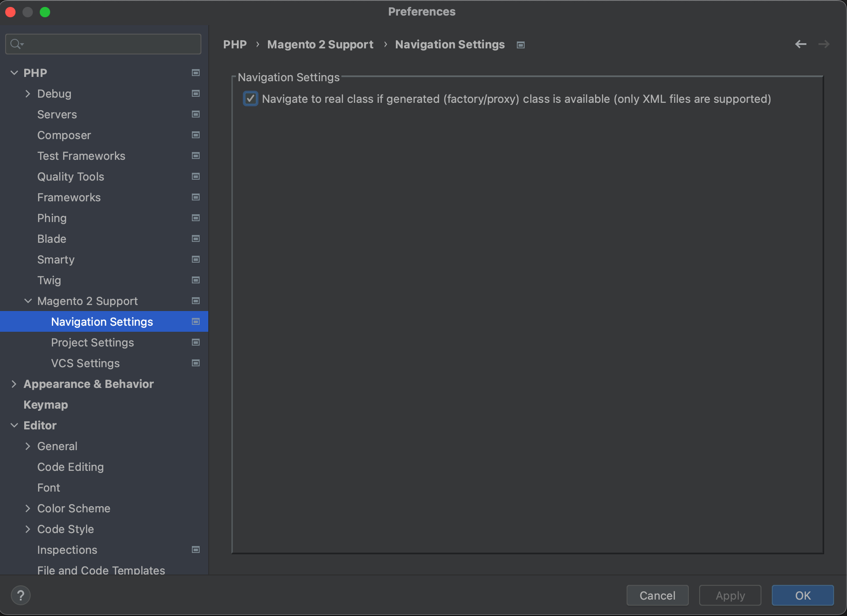Click the project-level icon beside Magento 2 Support

[x=196, y=301]
